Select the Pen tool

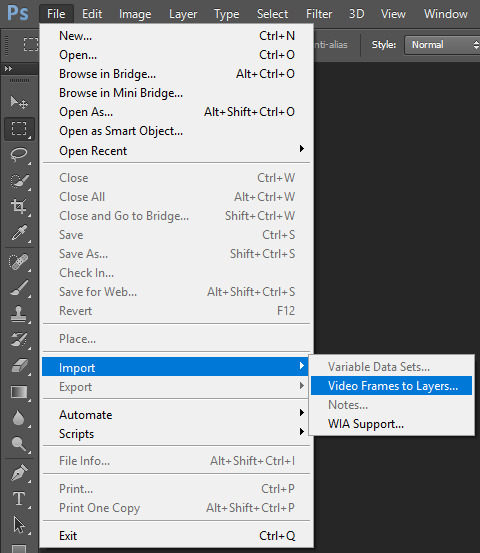click(x=19, y=473)
